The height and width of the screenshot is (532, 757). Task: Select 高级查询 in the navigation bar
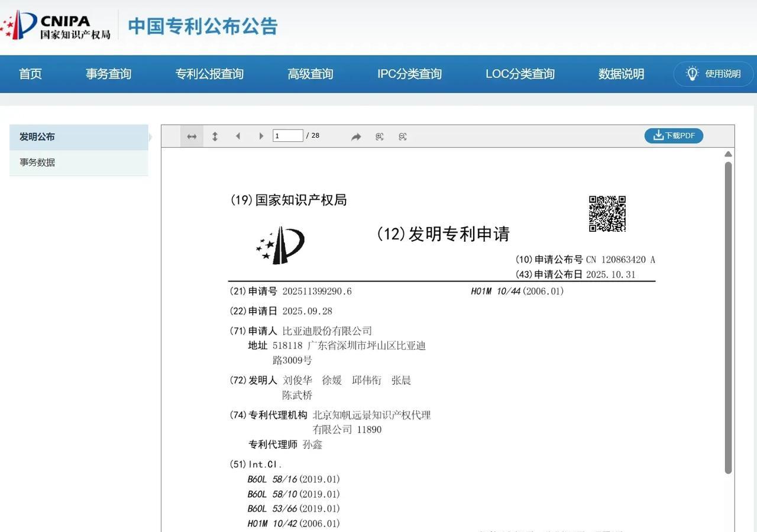[x=310, y=74]
